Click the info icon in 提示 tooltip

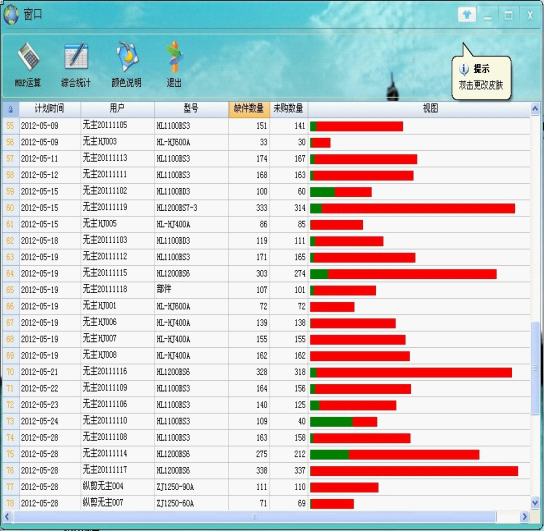[464, 69]
